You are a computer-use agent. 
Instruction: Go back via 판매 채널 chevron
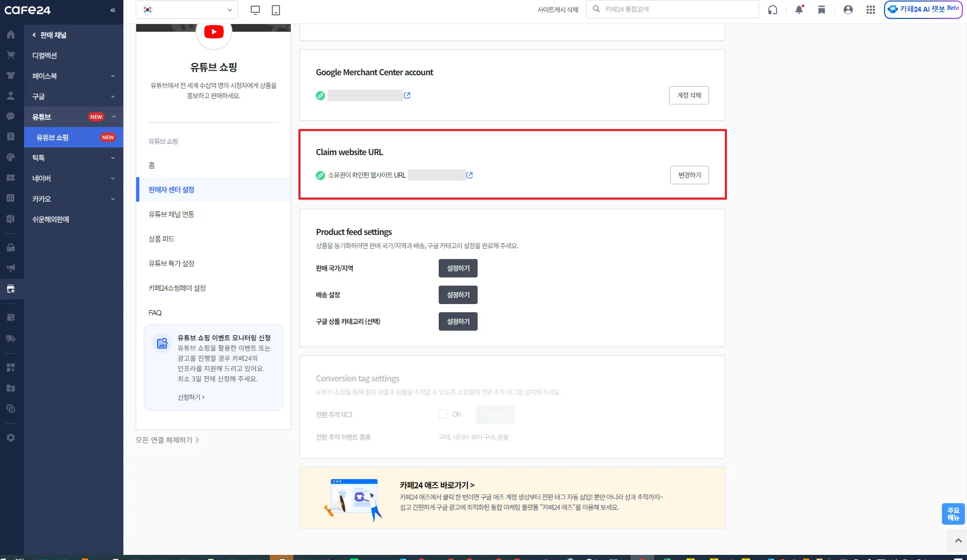tap(34, 35)
